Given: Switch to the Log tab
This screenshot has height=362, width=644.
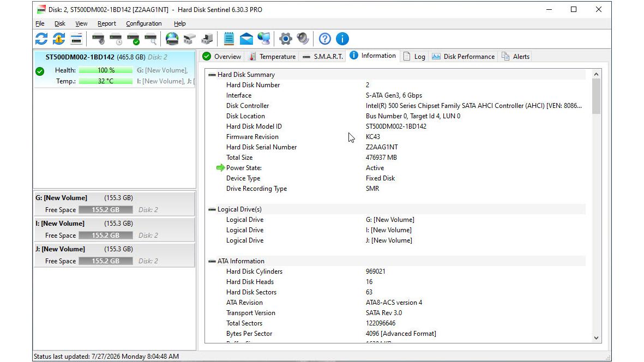Looking at the screenshot, I should click(414, 57).
